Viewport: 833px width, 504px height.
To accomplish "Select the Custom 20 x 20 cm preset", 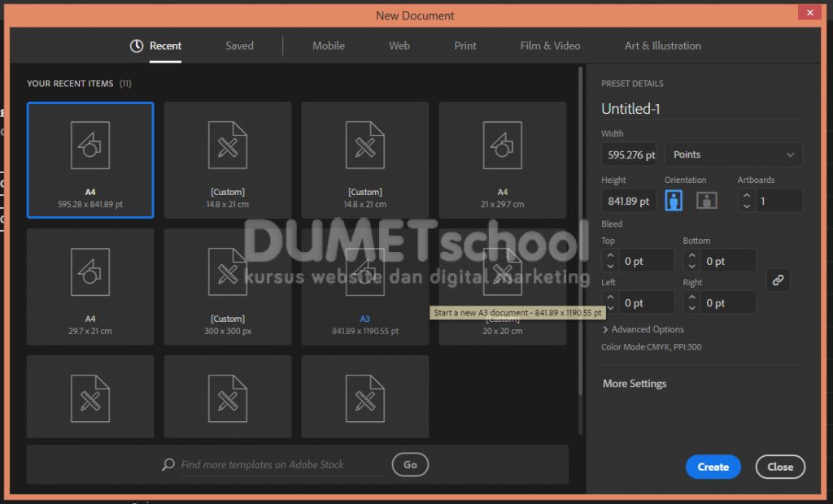I will 502,287.
